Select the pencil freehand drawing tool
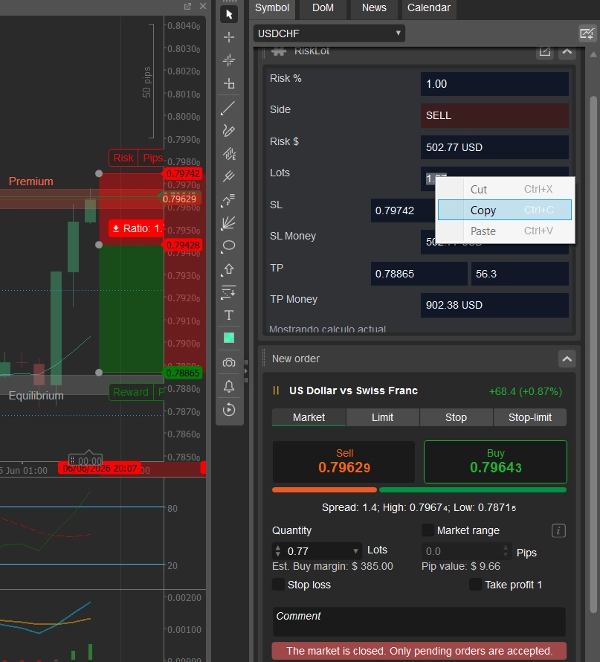This screenshot has height=662, width=600. (228, 131)
